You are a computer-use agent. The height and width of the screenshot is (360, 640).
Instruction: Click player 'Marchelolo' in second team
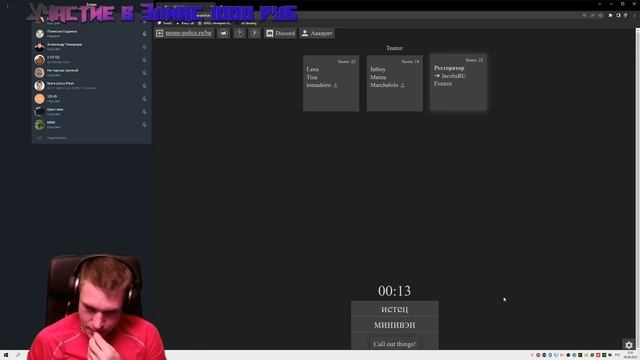click(384, 85)
